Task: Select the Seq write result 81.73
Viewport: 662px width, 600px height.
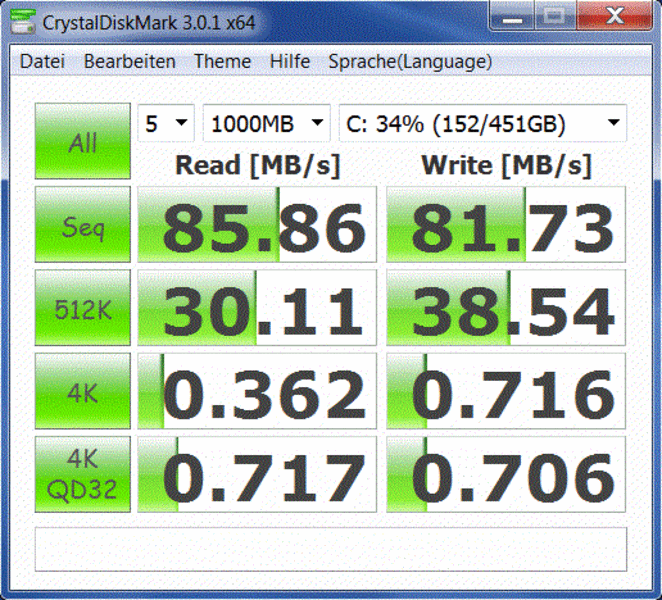Action: 506,224
